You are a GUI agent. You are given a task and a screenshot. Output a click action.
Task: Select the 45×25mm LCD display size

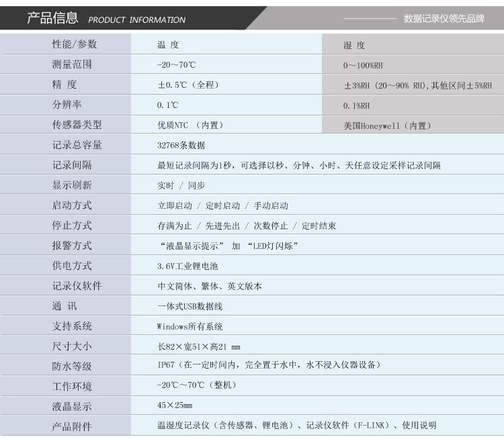pos(175,405)
